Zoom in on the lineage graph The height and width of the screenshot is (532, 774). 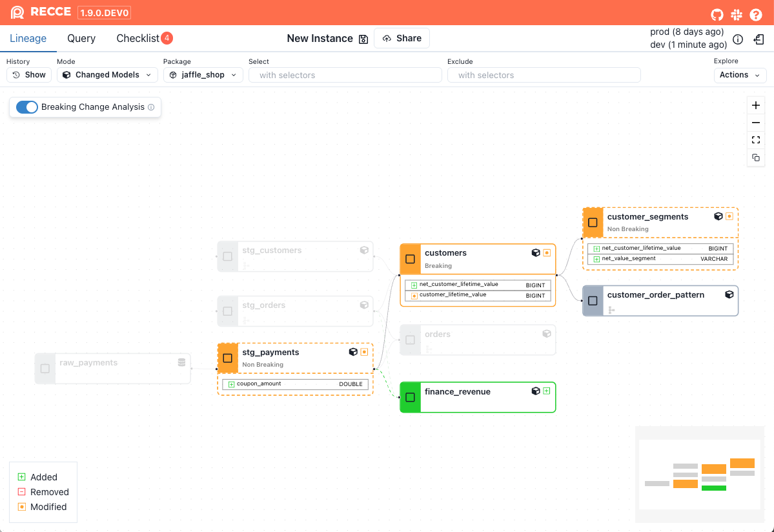coord(756,105)
